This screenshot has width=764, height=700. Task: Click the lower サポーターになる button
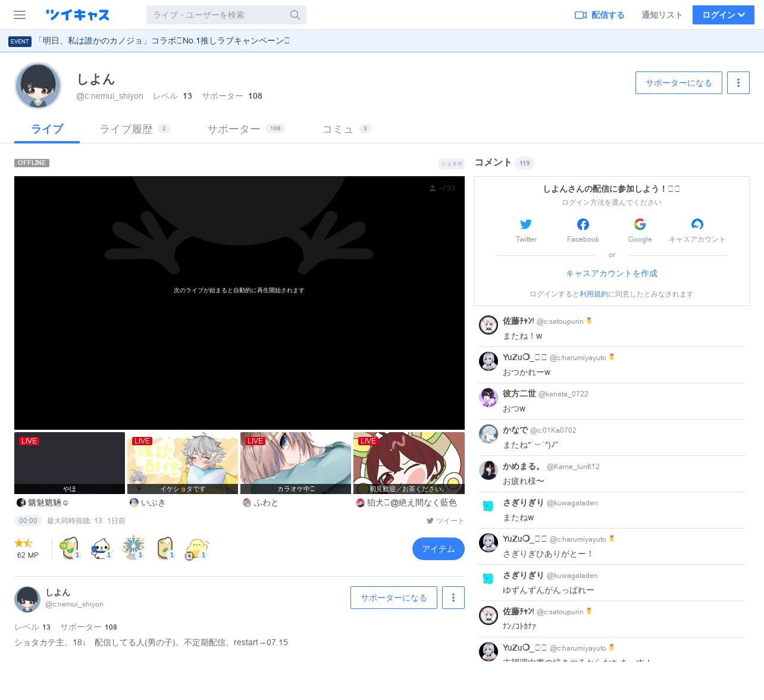[x=394, y=598]
